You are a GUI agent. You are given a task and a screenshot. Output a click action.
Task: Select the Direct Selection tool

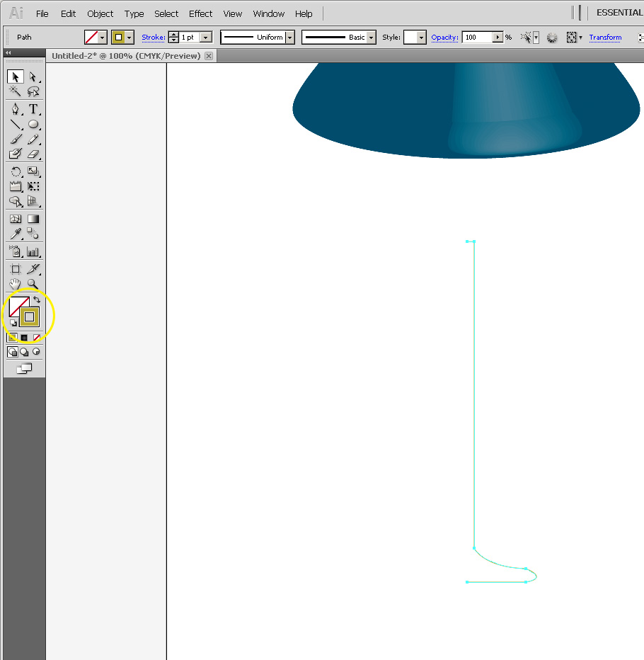pyautogui.click(x=33, y=76)
